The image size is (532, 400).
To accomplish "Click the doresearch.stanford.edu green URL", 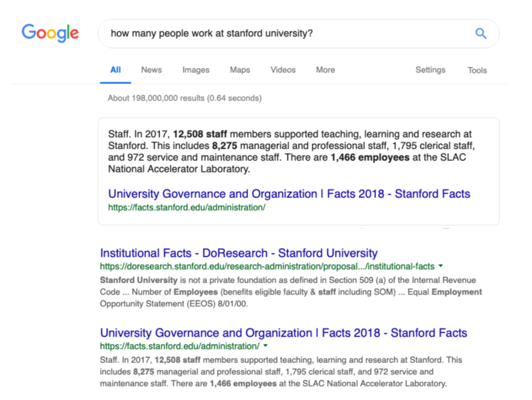I will click(x=267, y=267).
